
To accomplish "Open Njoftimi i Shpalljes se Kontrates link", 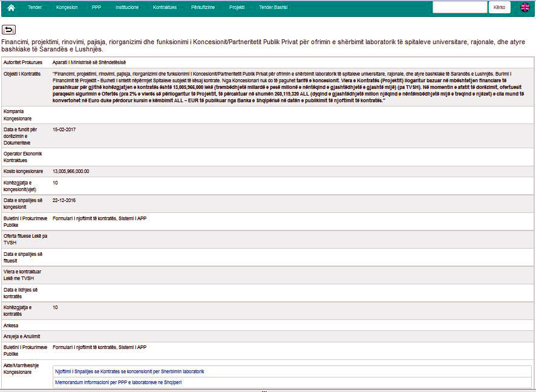I will (x=129, y=371).
